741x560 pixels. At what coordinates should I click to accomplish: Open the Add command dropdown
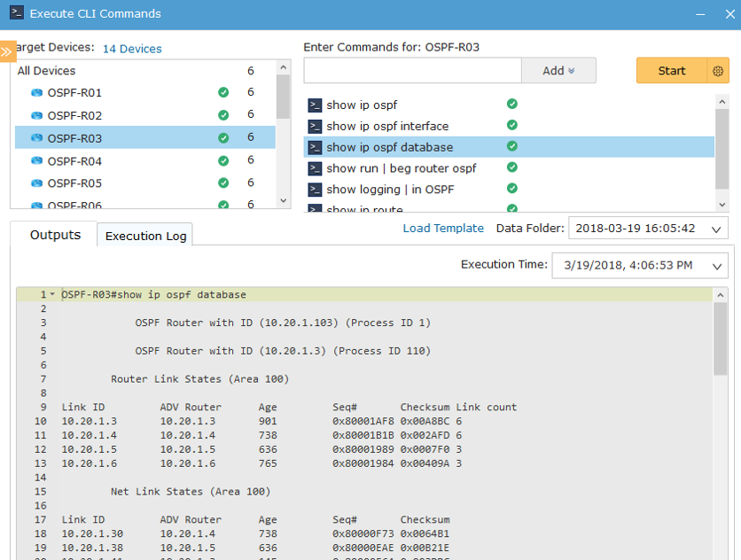[x=558, y=70]
